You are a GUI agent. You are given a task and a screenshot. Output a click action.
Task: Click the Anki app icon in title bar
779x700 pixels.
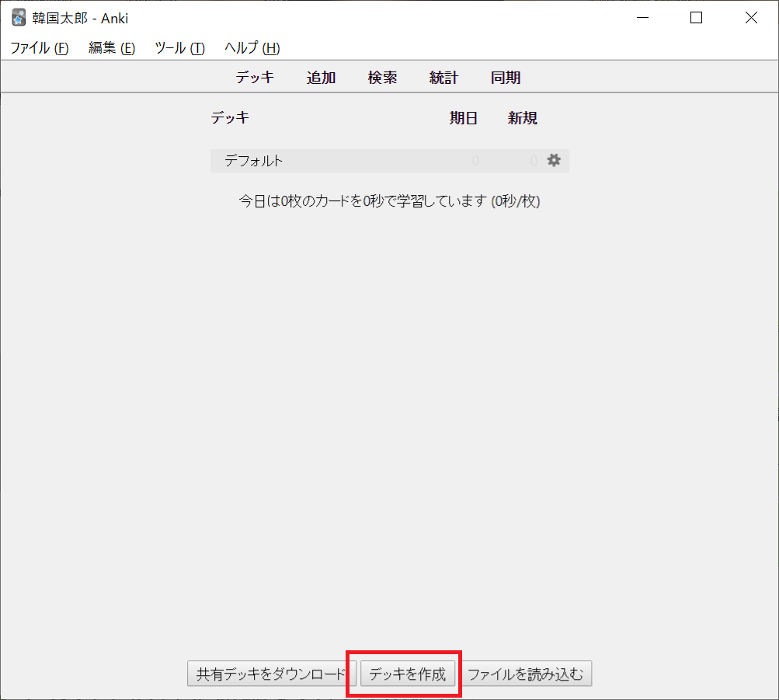click(19, 18)
